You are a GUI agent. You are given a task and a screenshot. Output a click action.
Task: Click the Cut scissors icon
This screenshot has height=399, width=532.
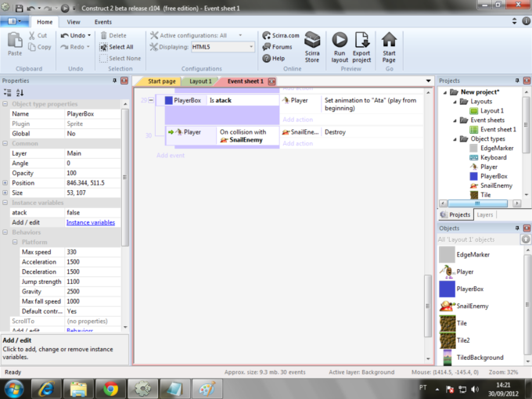click(31, 35)
